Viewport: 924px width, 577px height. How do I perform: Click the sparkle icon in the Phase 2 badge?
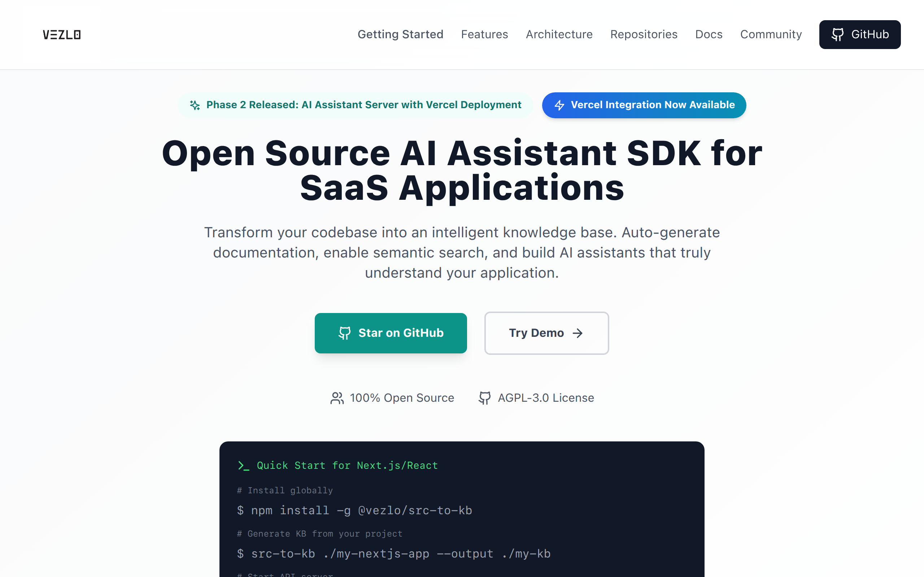pos(195,105)
